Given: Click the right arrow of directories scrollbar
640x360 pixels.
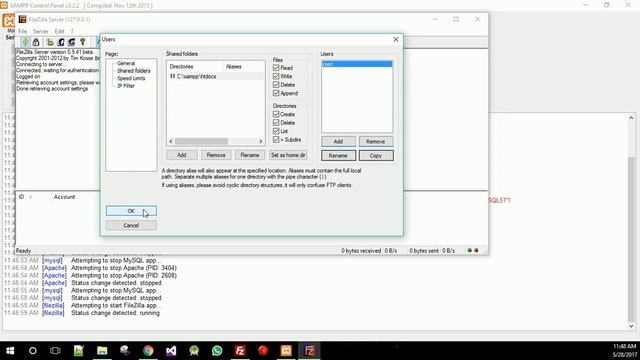Looking at the screenshot, I should coord(260,141).
